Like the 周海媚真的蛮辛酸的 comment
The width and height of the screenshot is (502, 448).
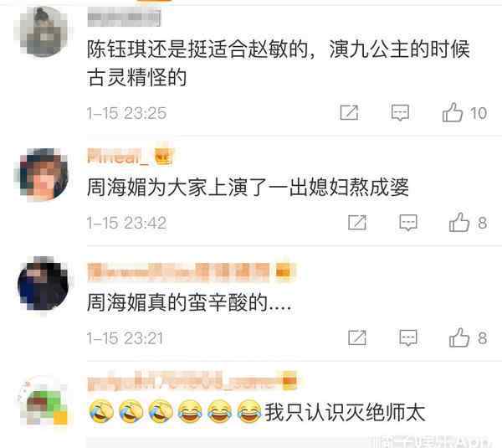point(459,337)
